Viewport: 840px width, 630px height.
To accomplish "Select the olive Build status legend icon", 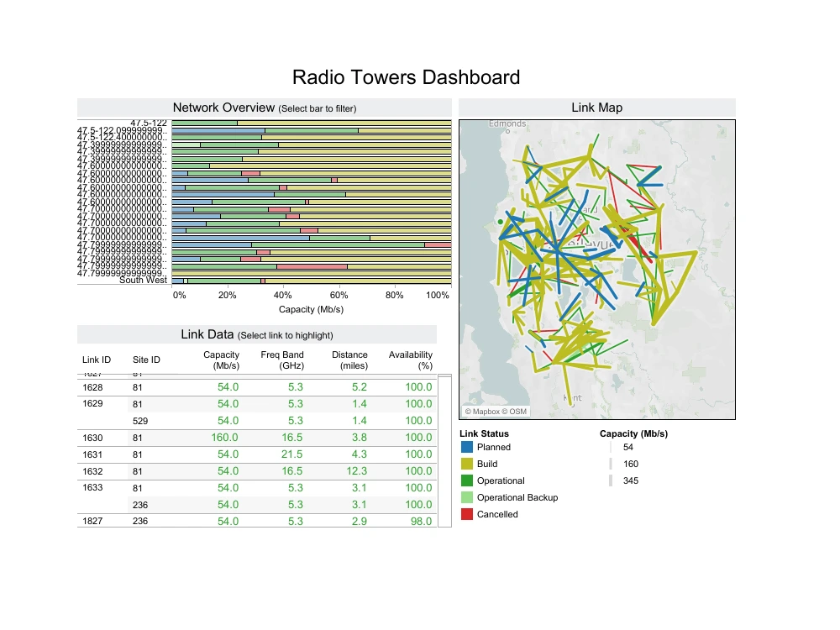I will pyautogui.click(x=467, y=464).
